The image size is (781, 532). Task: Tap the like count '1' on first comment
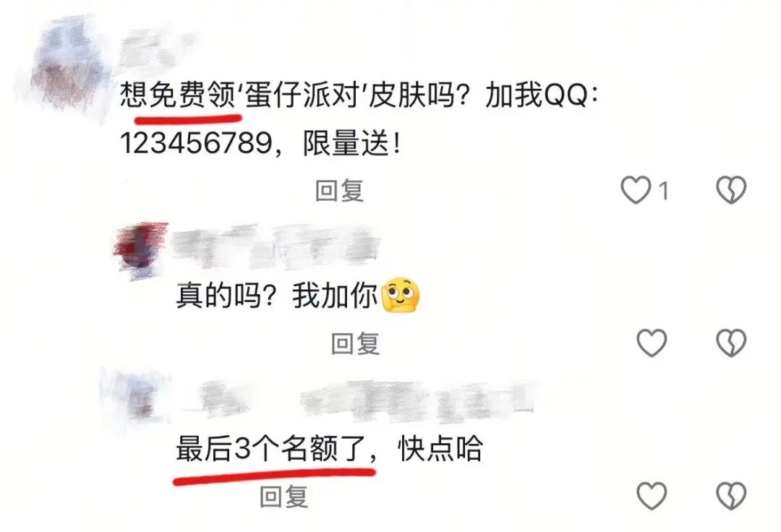pyautogui.click(x=663, y=191)
